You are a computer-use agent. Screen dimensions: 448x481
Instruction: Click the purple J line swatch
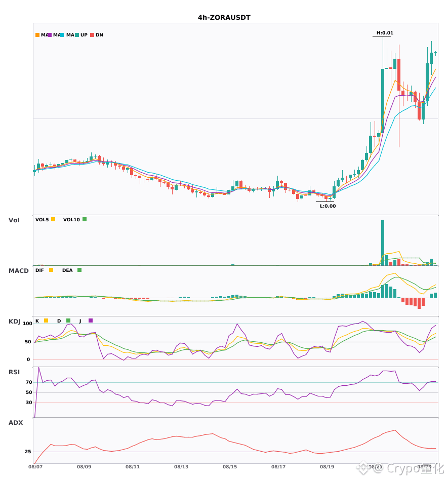pyautogui.click(x=91, y=320)
